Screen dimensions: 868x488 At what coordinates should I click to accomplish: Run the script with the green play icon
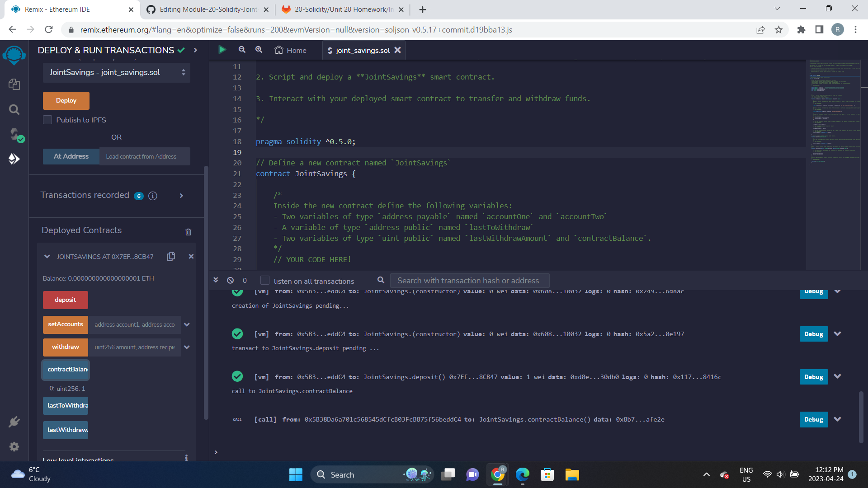tap(222, 50)
